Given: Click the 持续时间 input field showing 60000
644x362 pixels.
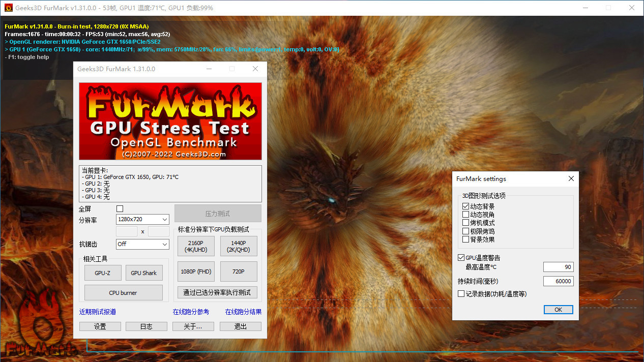Looking at the screenshot, I should pyautogui.click(x=558, y=281).
